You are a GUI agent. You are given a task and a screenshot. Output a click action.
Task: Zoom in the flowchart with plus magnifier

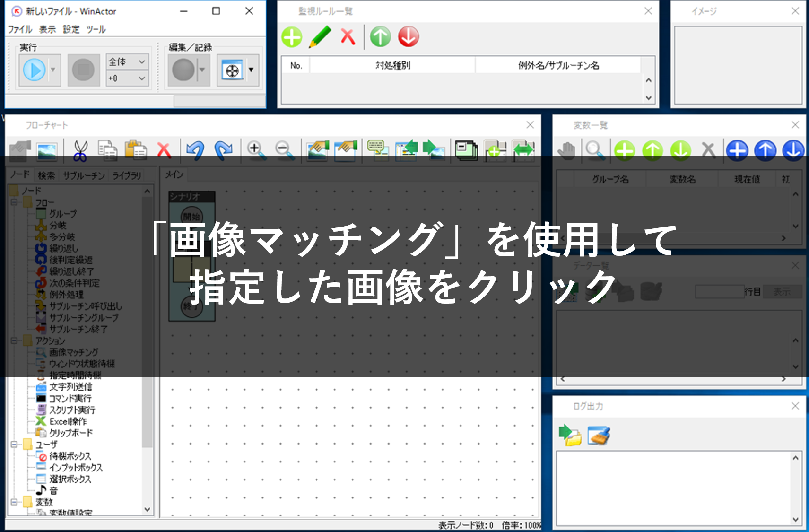pyautogui.click(x=256, y=150)
